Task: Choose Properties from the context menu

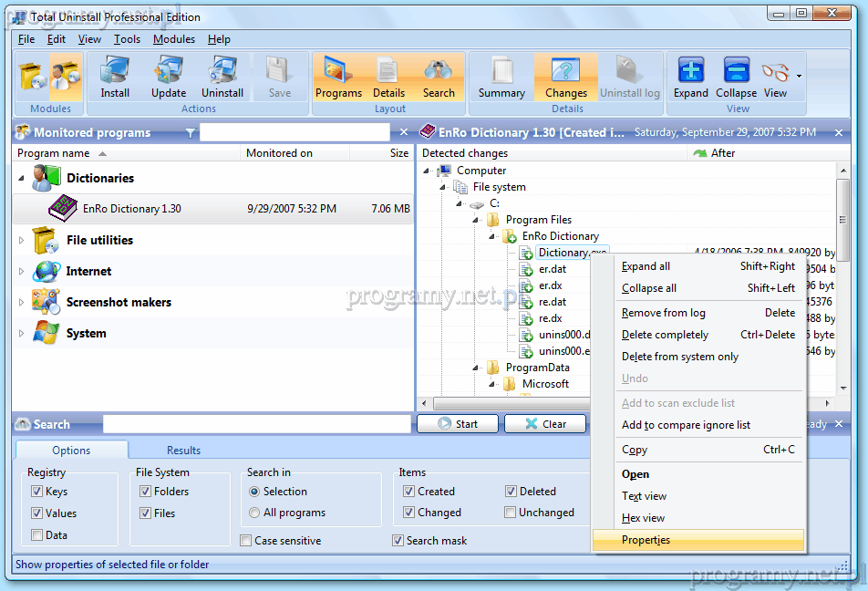Action: tap(646, 540)
